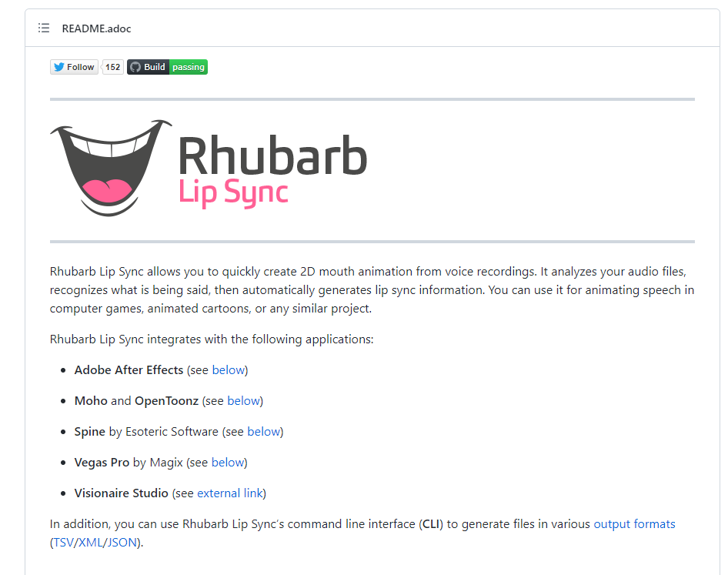Image resolution: width=728 pixels, height=575 pixels.
Task: Click the Visionaire Studio bold text
Action: 121,493
